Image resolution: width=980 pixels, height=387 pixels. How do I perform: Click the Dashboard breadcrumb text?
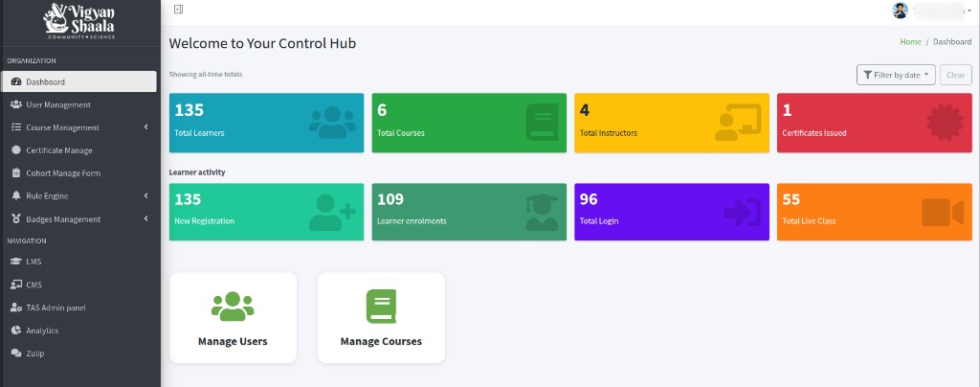[952, 42]
